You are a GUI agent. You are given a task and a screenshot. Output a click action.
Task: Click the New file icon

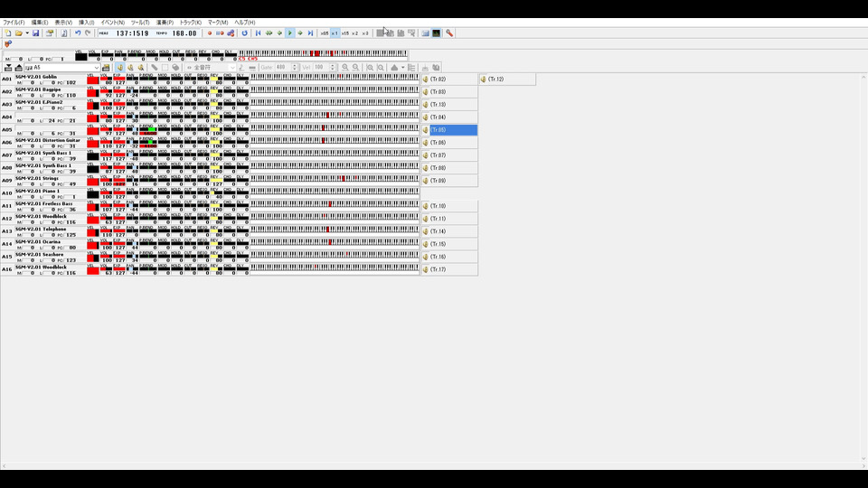coord(8,33)
